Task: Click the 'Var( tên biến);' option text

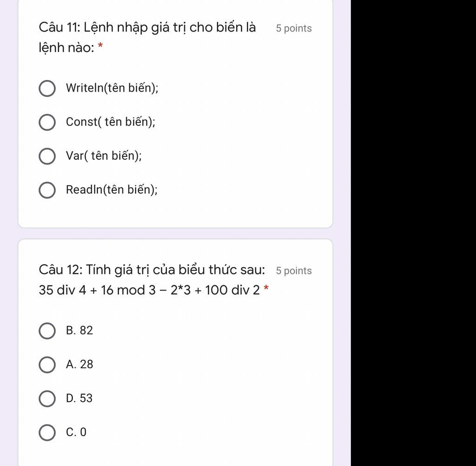Action: tap(104, 156)
